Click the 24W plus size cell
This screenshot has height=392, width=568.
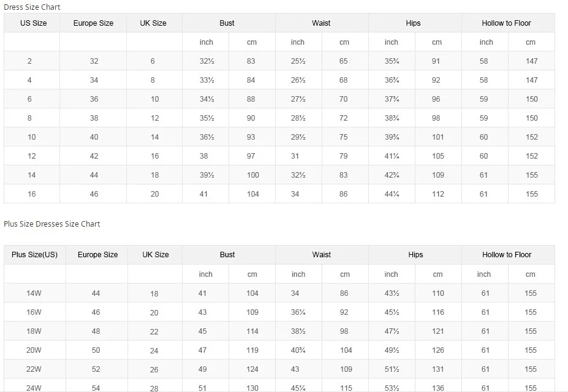click(x=34, y=388)
